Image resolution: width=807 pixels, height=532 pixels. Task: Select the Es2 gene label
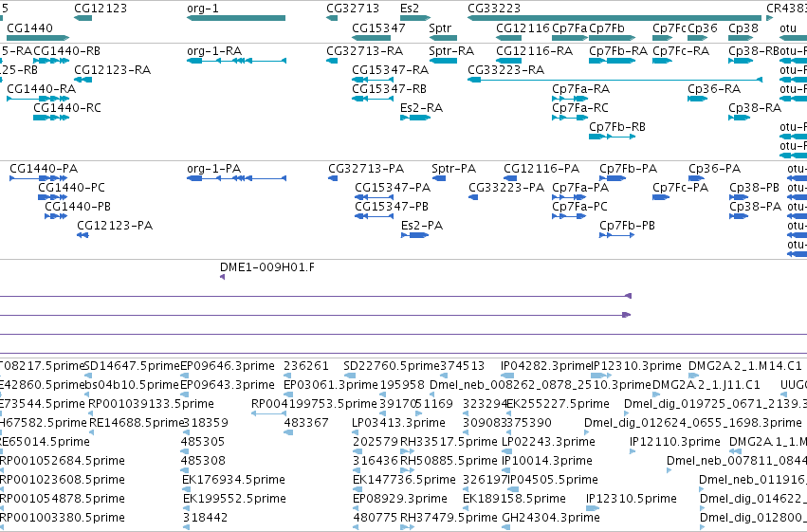tap(410, 9)
